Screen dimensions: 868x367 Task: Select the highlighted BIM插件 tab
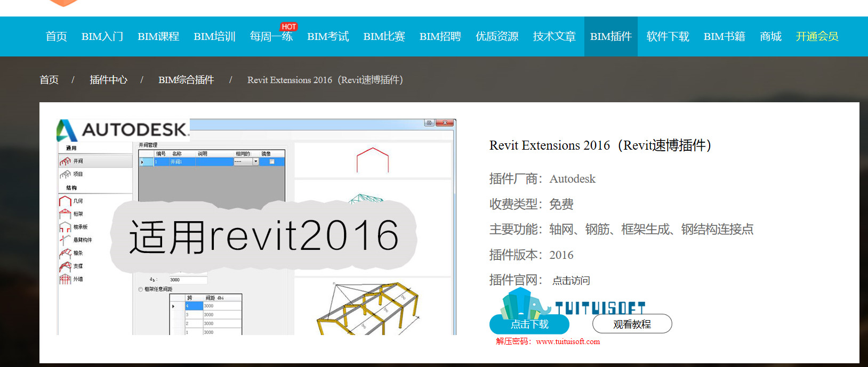click(610, 36)
